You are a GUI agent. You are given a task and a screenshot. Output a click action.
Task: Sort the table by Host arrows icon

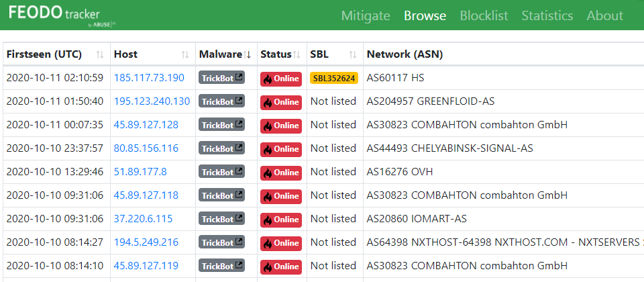pyautogui.click(x=185, y=54)
